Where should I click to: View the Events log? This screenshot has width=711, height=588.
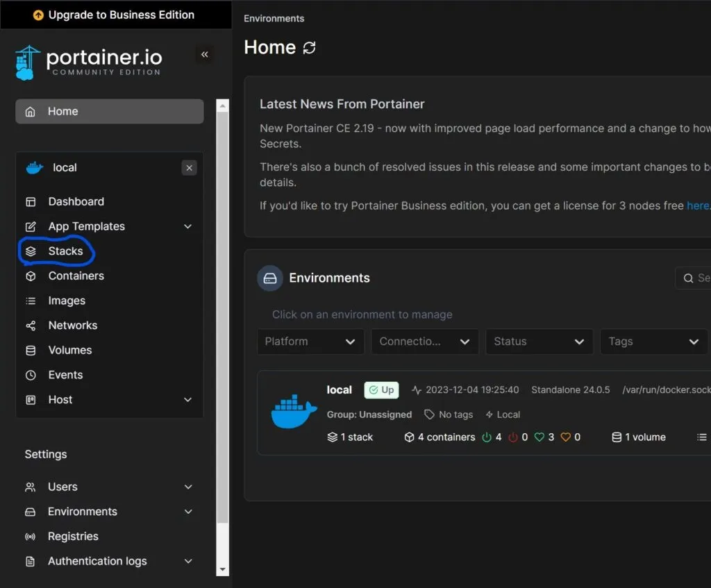click(x=63, y=375)
